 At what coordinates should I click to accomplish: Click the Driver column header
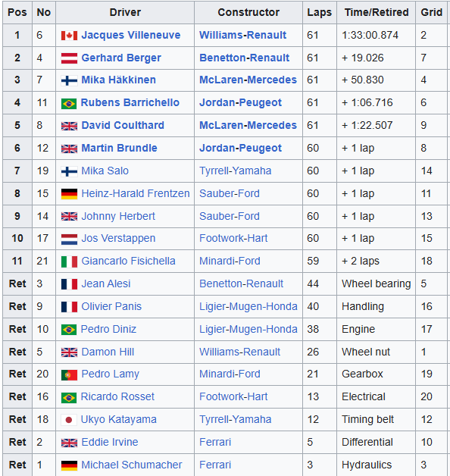pos(125,12)
